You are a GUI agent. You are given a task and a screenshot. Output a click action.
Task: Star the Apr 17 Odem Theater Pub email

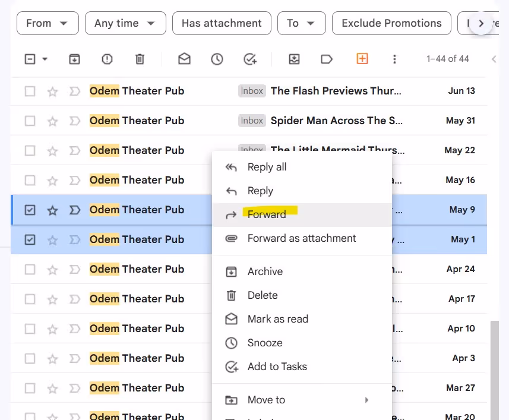click(53, 299)
